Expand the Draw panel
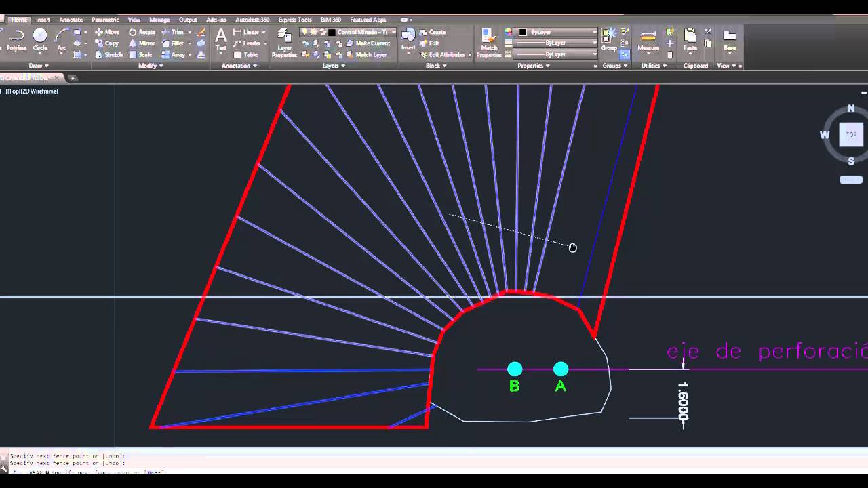The image size is (868, 488). tap(39, 66)
